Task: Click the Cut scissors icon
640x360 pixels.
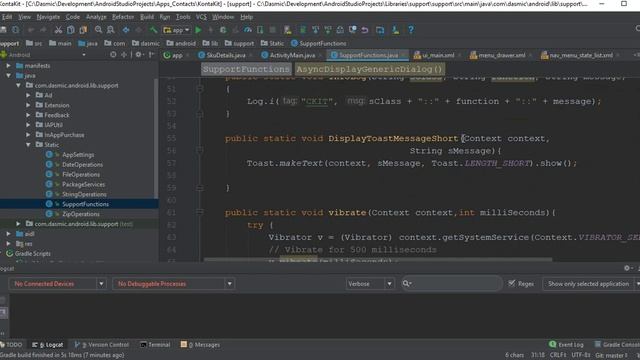Action: [58, 30]
